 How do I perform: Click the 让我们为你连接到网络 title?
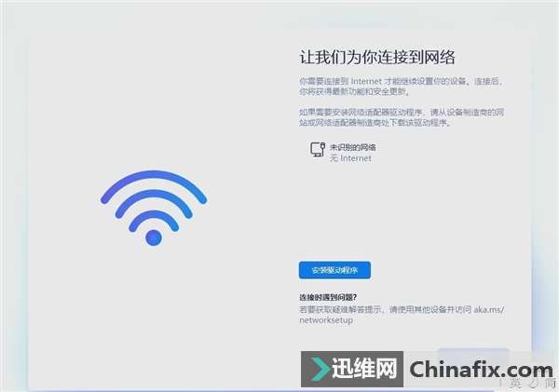point(377,57)
